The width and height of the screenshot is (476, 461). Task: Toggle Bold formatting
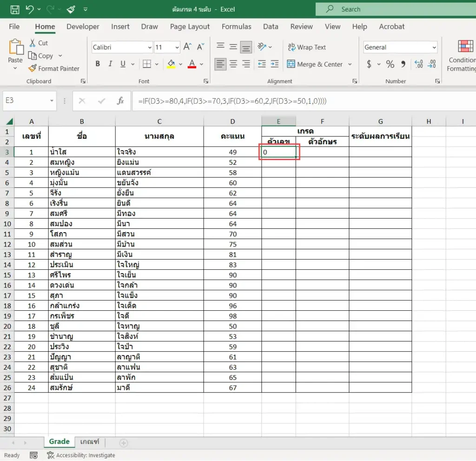(98, 64)
